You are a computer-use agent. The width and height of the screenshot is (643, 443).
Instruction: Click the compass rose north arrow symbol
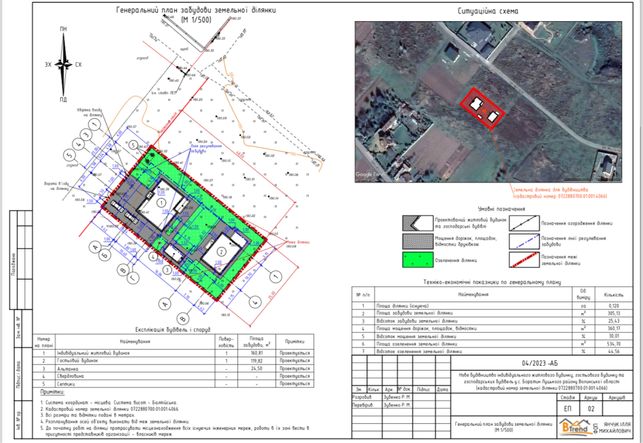[x=64, y=64]
